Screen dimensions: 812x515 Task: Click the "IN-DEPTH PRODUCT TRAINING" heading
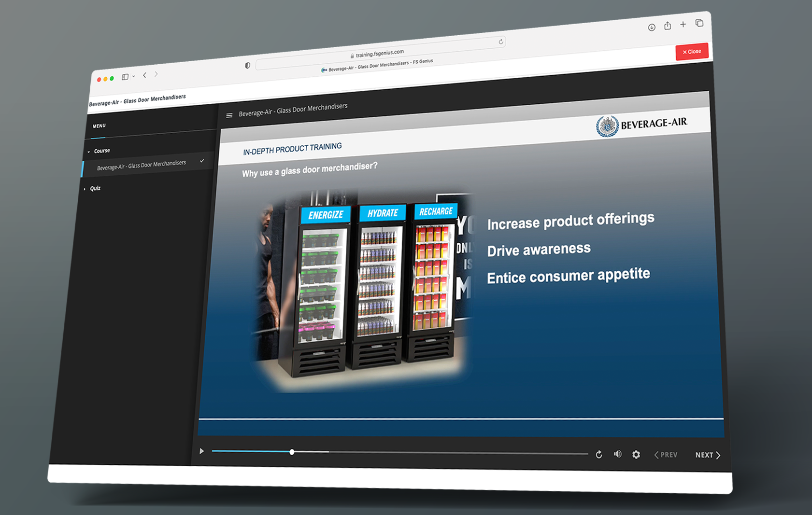(292, 149)
